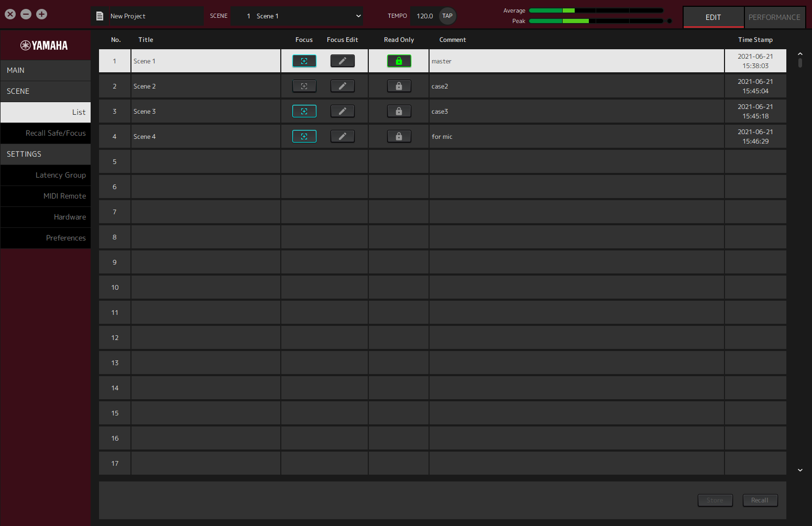Select the Scene 3 title cell
The height and width of the screenshot is (526, 812).
(x=206, y=111)
